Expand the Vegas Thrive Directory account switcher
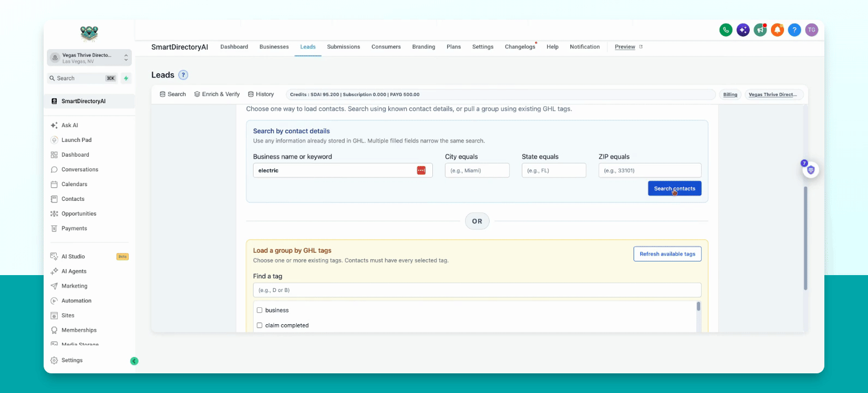The height and width of the screenshot is (393, 868). (89, 57)
